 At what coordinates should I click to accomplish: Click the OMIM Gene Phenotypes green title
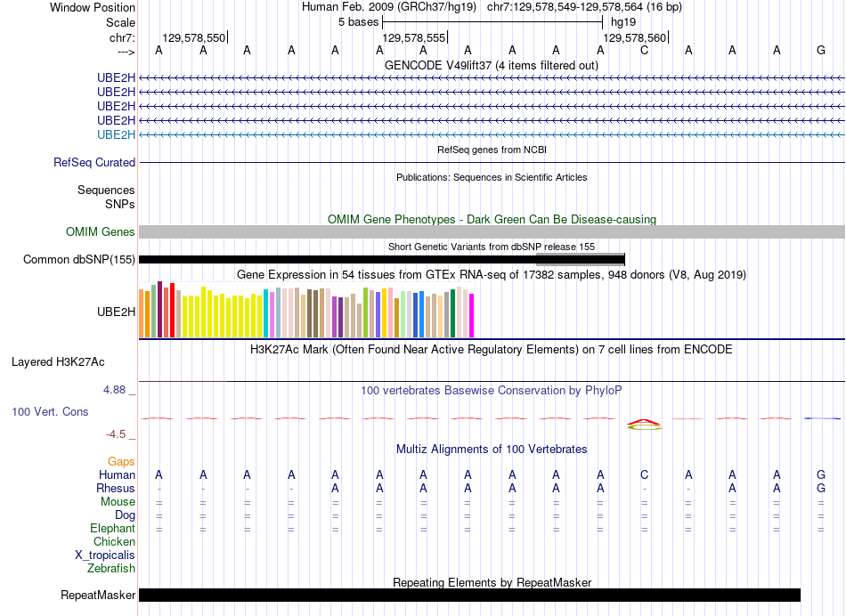pyautogui.click(x=492, y=219)
